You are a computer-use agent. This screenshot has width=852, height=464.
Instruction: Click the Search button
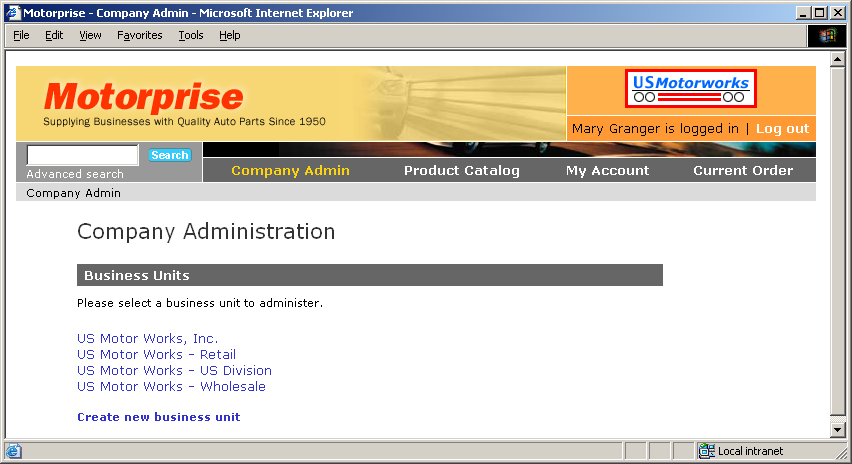click(x=170, y=155)
